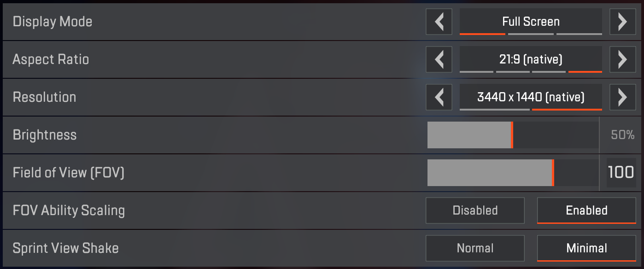Click the Brightness 50% value
The height and width of the screenshot is (269, 644).
pos(622,135)
